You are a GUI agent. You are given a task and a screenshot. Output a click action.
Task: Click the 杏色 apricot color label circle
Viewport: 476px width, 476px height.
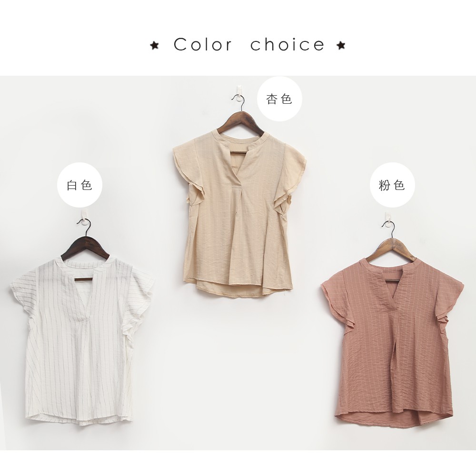[279, 99]
